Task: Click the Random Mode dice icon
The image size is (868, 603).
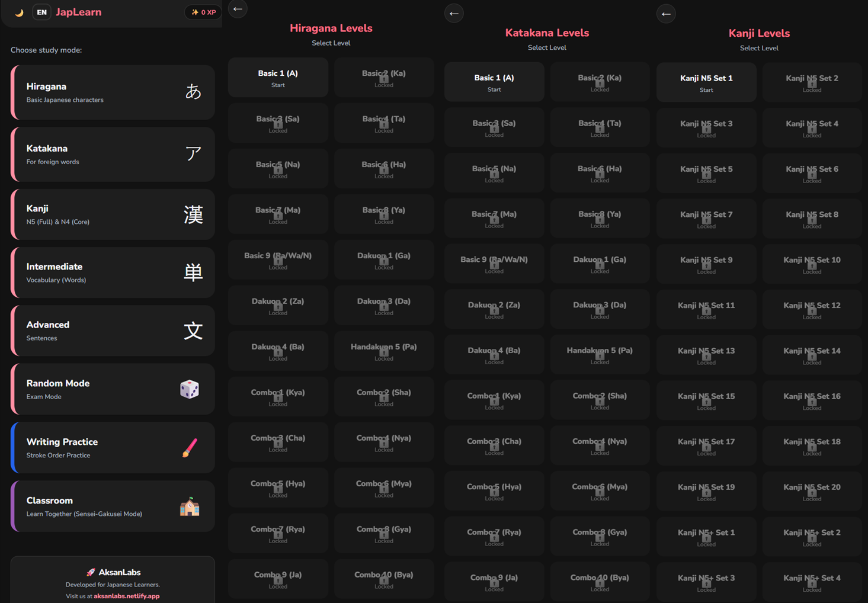Action: pos(190,389)
